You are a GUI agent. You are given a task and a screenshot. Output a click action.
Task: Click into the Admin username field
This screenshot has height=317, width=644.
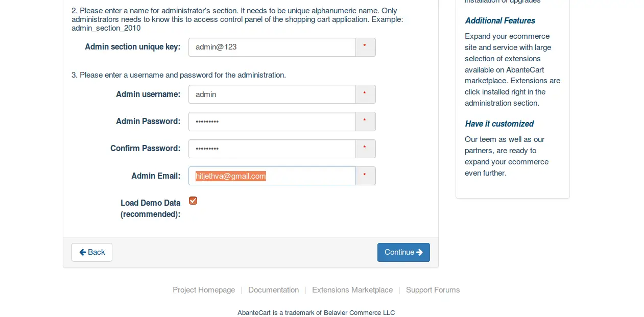click(272, 94)
